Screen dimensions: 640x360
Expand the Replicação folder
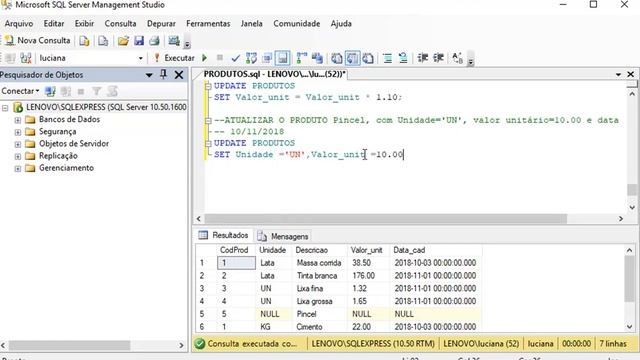18,156
